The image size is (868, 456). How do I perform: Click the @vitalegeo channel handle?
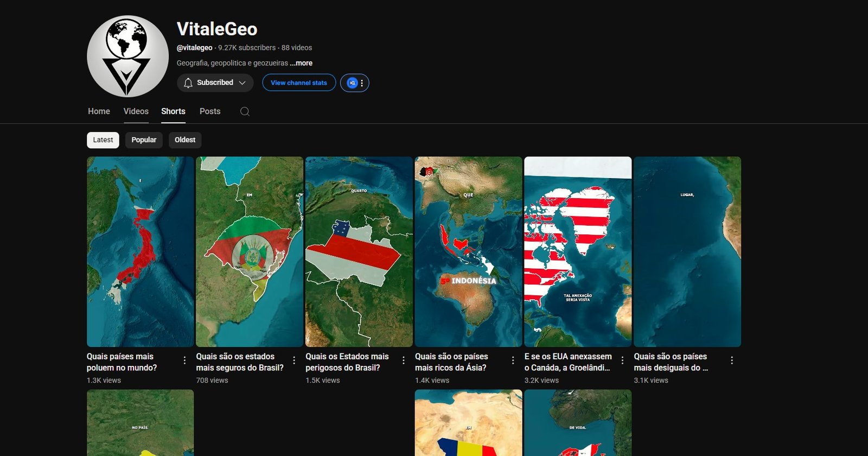pyautogui.click(x=194, y=48)
